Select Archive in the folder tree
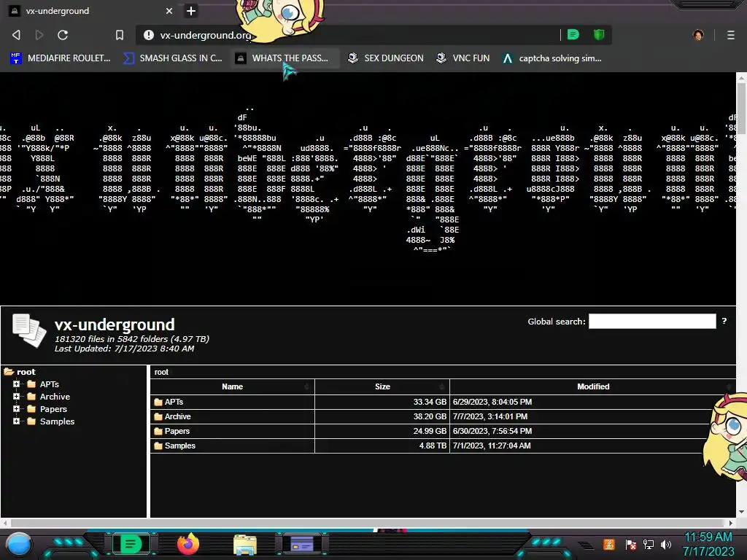Viewport: 747px width, 560px height. (55, 397)
